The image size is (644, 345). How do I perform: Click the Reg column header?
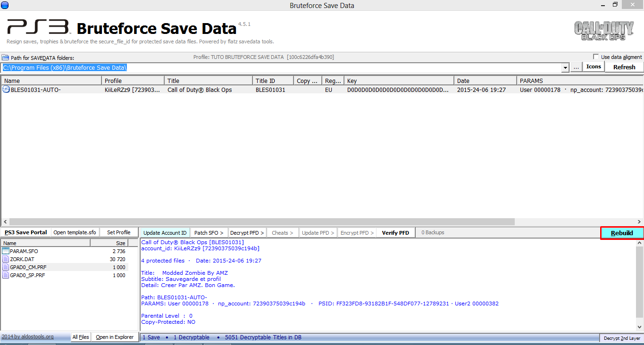click(333, 81)
